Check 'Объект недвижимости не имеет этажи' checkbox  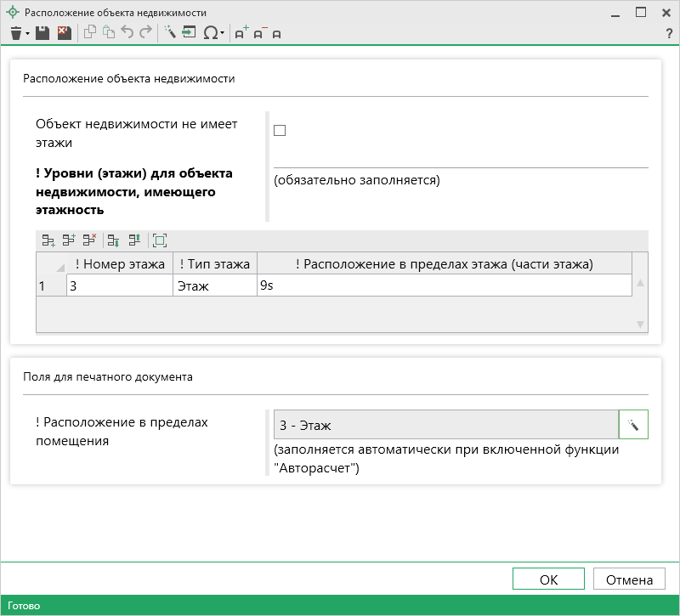click(x=280, y=131)
